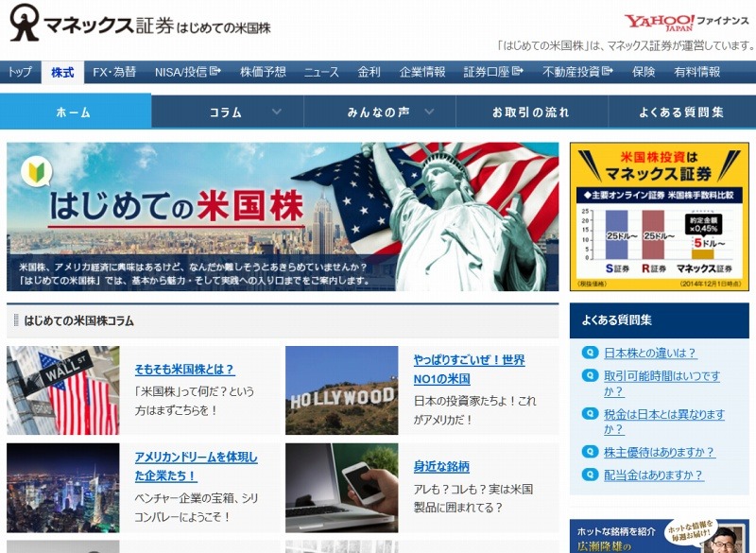This screenshot has width=756, height=553.
Task: Open the 取引可能時間はいつですか？ FAQ link
Action: click(x=662, y=383)
